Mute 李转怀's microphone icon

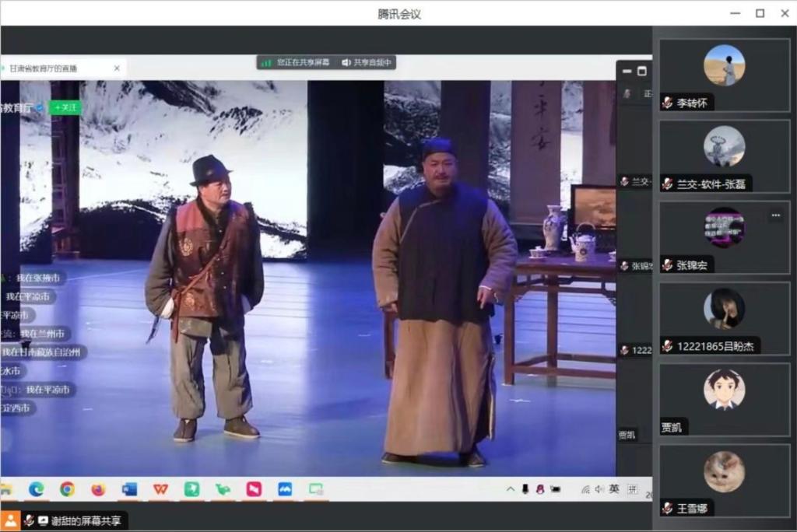point(668,102)
